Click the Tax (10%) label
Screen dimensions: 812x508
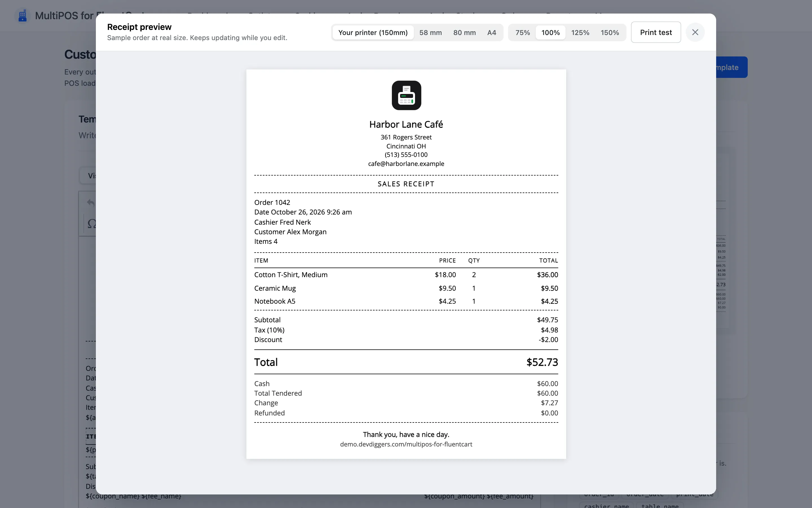[269, 330]
